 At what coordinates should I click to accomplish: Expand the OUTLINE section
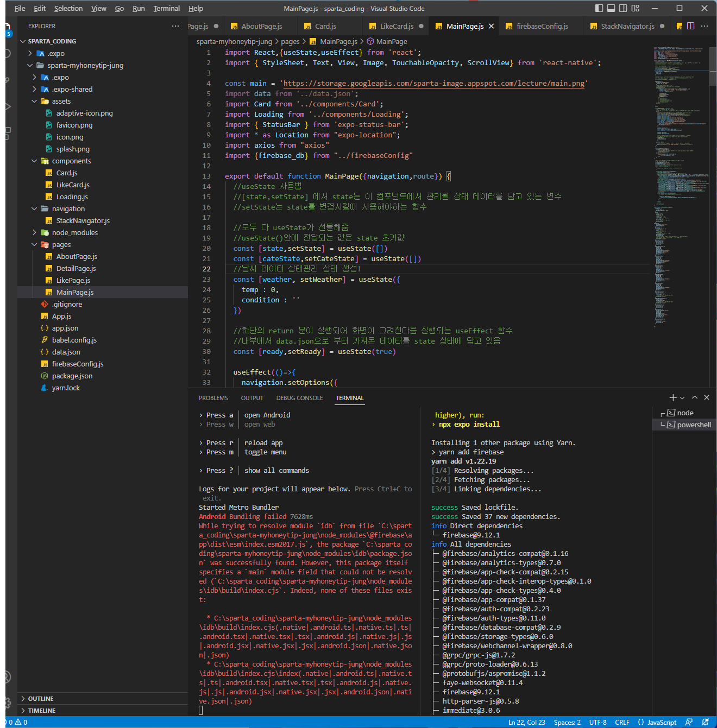41,699
